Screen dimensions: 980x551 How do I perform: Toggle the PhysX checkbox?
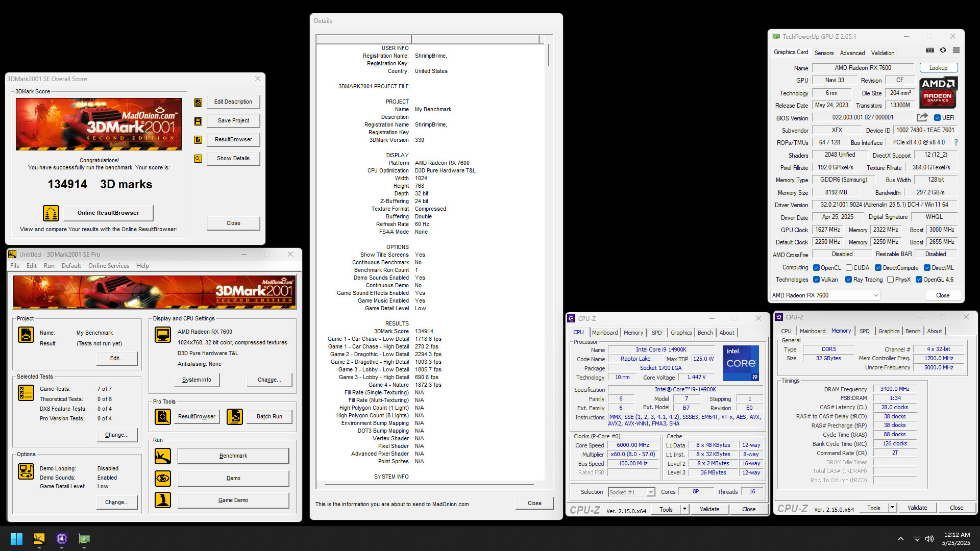pos(890,280)
